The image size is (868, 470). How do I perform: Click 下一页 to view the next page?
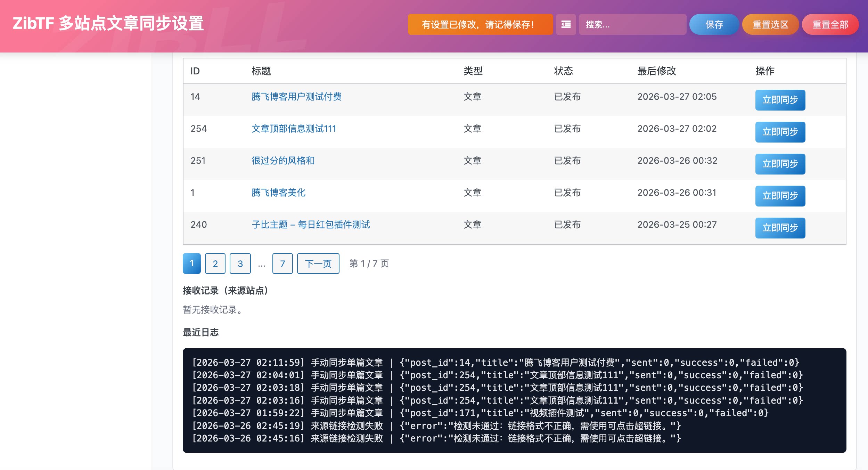point(318,263)
